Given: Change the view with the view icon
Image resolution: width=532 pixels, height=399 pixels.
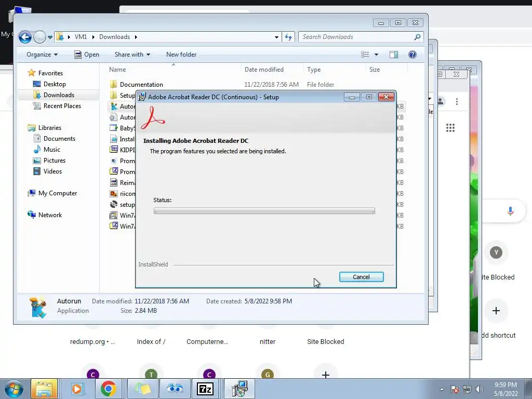Looking at the screenshot, I should [x=365, y=55].
